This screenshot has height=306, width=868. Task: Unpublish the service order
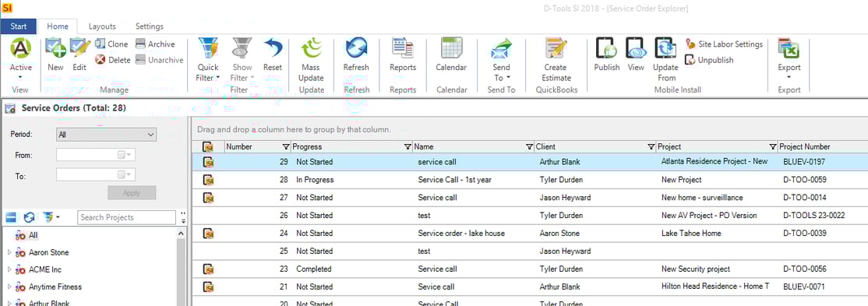710,60
